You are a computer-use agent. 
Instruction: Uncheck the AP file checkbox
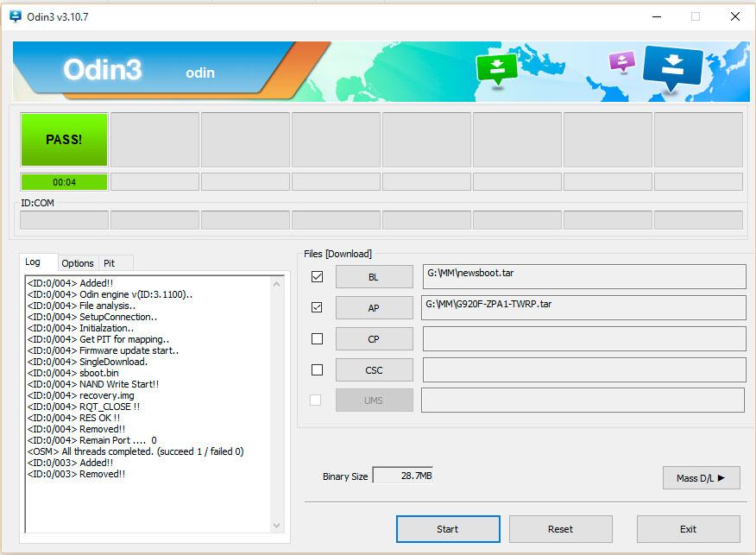317,307
